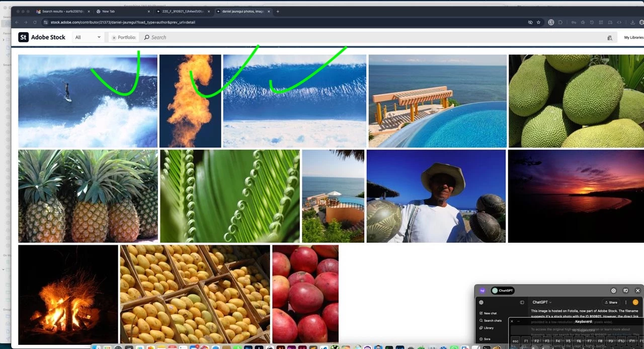Close the ChatGPT overlay window
Viewport: 644px width, 349px height.
(637, 291)
